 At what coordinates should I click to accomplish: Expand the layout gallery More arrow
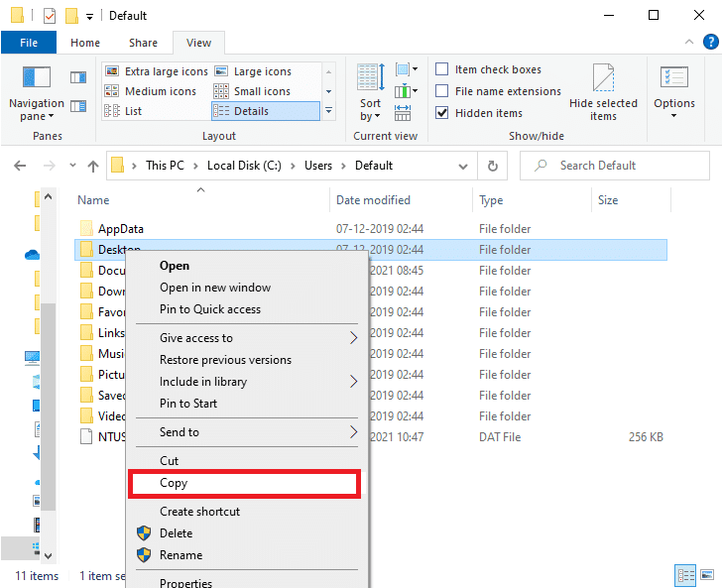[x=328, y=111]
